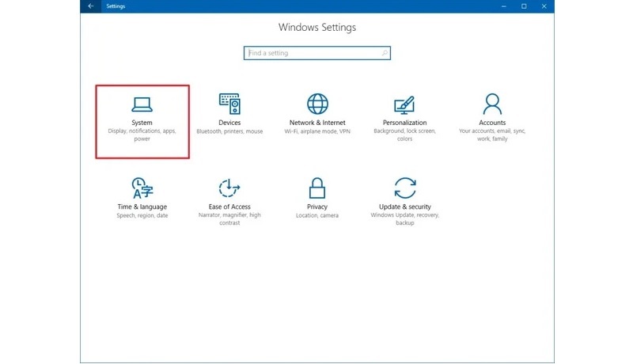Click "Bluetooth, printers, mouse" description text
The image size is (633, 364).
point(229,131)
